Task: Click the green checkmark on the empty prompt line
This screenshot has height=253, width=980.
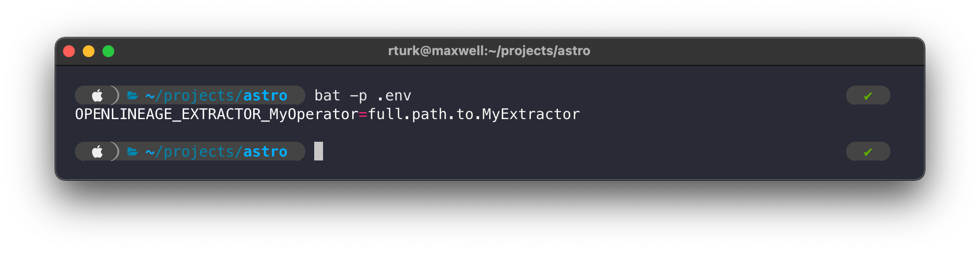Action: pos(868,152)
